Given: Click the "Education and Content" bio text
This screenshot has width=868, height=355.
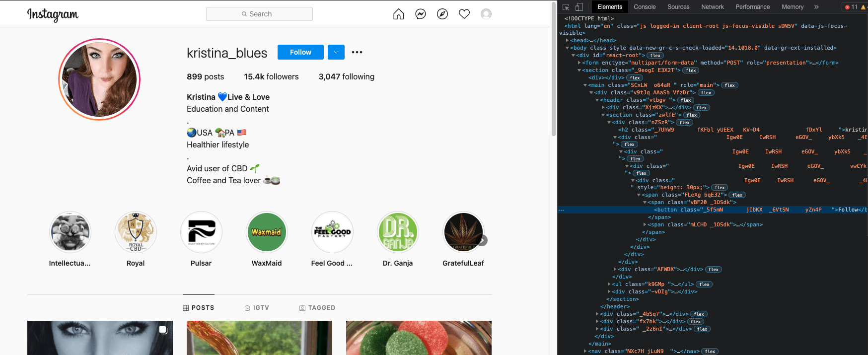Looking at the screenshot, I should (227, 109).
